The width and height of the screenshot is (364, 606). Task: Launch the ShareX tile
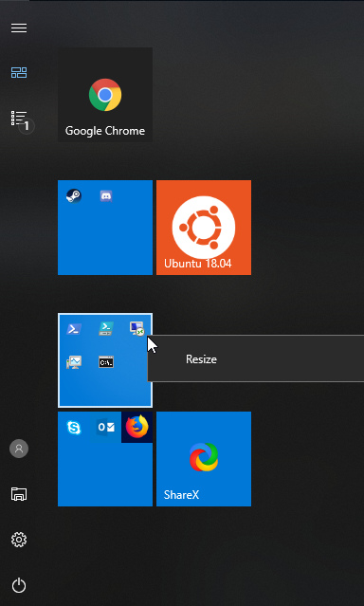coord(204,459)
